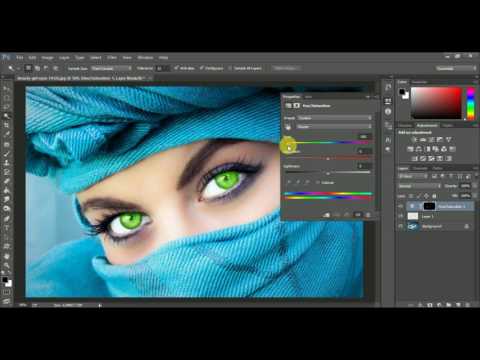Click the Refine Edge button in options bar
The image size is (480, 360).
(x=285, y=68)
